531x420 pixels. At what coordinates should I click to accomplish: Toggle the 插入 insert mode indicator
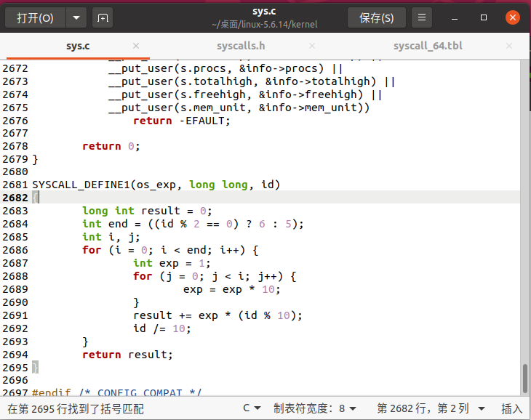tap(512, 408)
